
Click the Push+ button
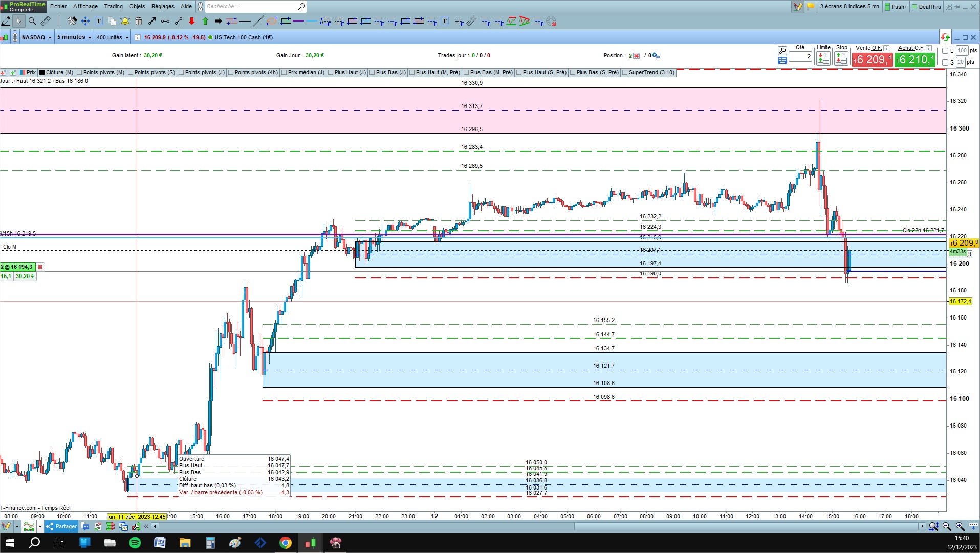click(x=896, y=7)
